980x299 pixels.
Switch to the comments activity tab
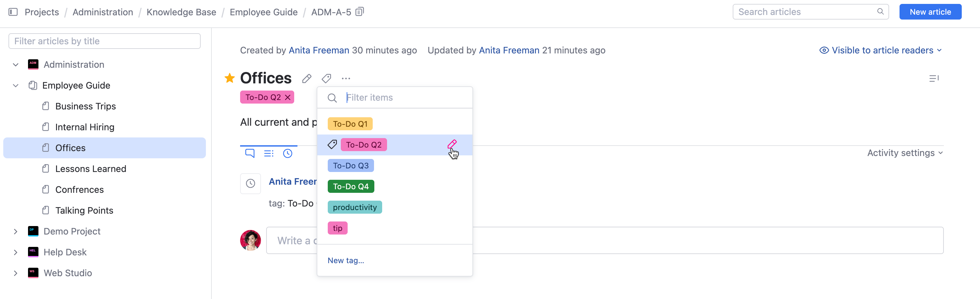click(x=250, y=153)
